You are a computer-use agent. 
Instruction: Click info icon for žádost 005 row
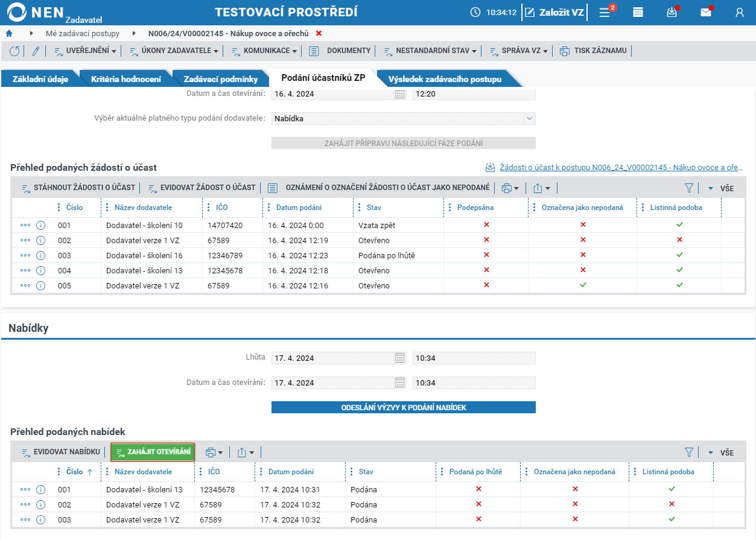[x=41, y=285]
